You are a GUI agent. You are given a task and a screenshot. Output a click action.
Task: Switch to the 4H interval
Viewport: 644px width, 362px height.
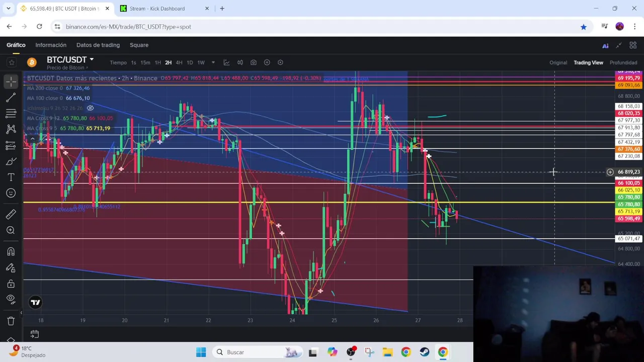(x=179, y=62)
